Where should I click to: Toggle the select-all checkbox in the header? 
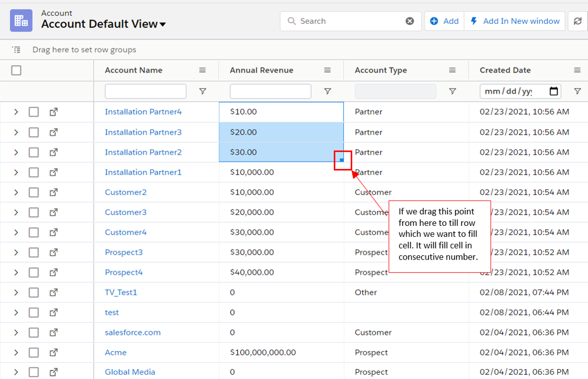(16, 71)
